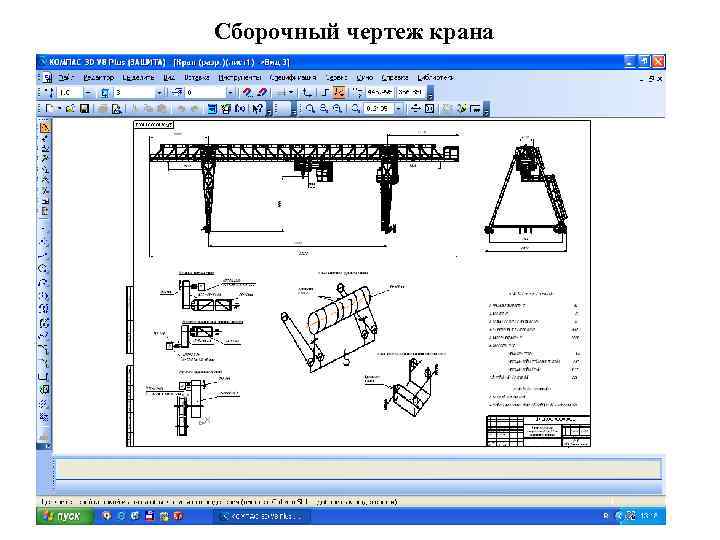This screenshot has width=720, height=540.
Task: Expand the zoom factor dropdown arrow
Action: [399, 109]
